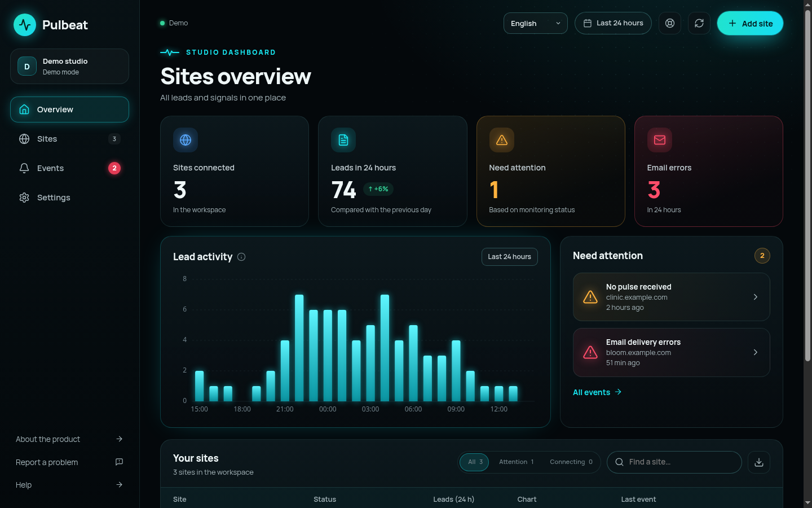Open the All events link
This screenshot has width=812, height=508.
pyautogui.click(x=597, y=392)
